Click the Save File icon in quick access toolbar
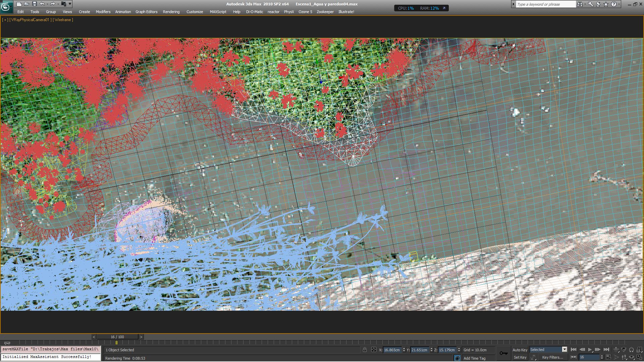This screenshot has height=362, width=644. tap(34, 4)
